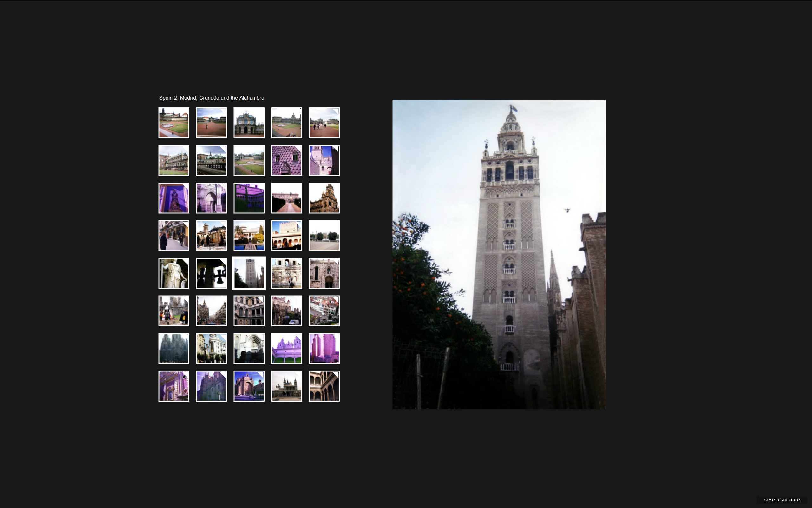Click the large Giralda tower photo

pyautogui.click(x=499, y=254)
